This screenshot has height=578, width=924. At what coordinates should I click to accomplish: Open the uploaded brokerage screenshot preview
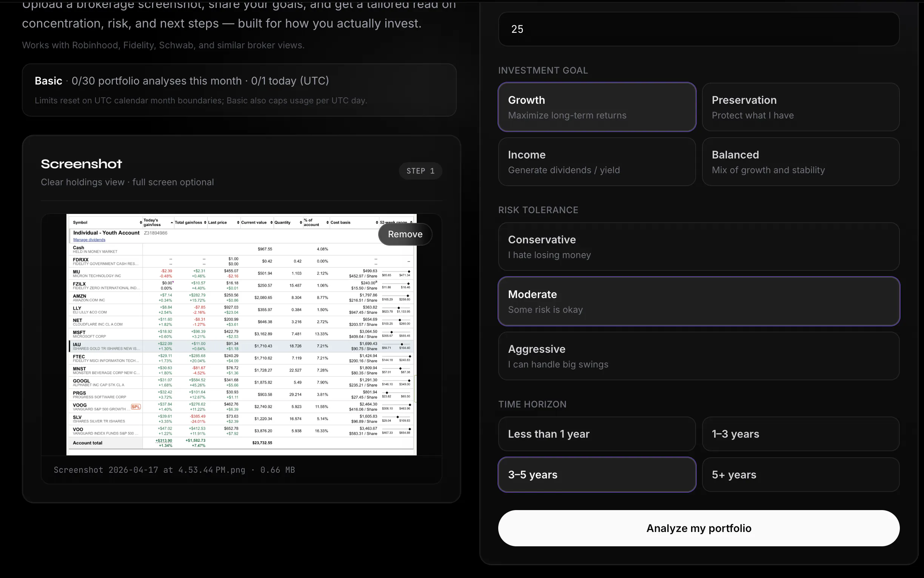pyautogui.click(x=241, y=335)
